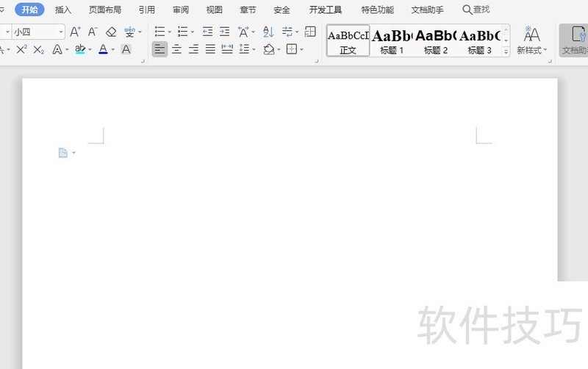This screenshot has height=369, width=588.
Task: Expand the line spacing dropdown arrow
Action: (254, 49)
